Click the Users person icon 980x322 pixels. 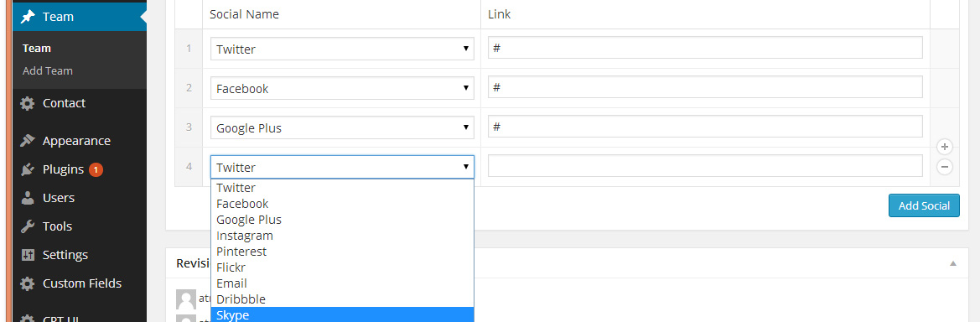pyautogui.click(x=28, y=198)
